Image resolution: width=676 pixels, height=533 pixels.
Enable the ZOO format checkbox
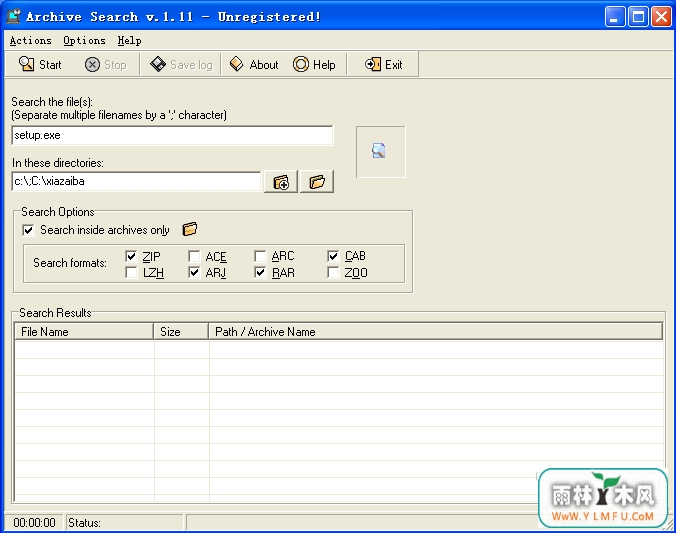[x=333, y=273]
